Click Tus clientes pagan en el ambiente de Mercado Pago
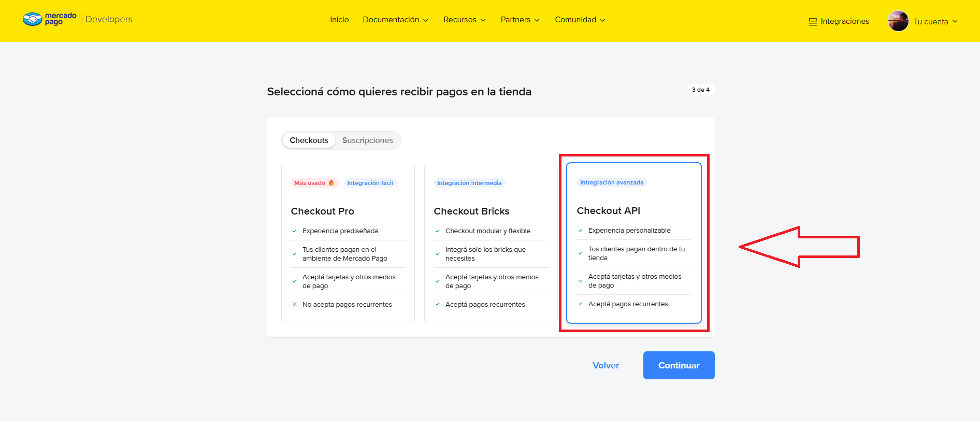The image size is (980, 428). [x=345, y=254]
